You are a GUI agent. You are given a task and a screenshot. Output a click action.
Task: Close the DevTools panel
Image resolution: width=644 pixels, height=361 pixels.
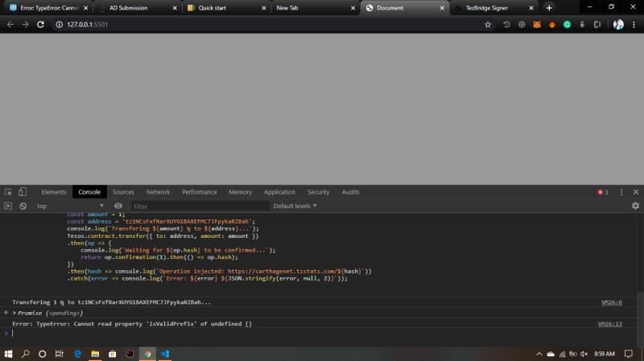pos(636,192)
